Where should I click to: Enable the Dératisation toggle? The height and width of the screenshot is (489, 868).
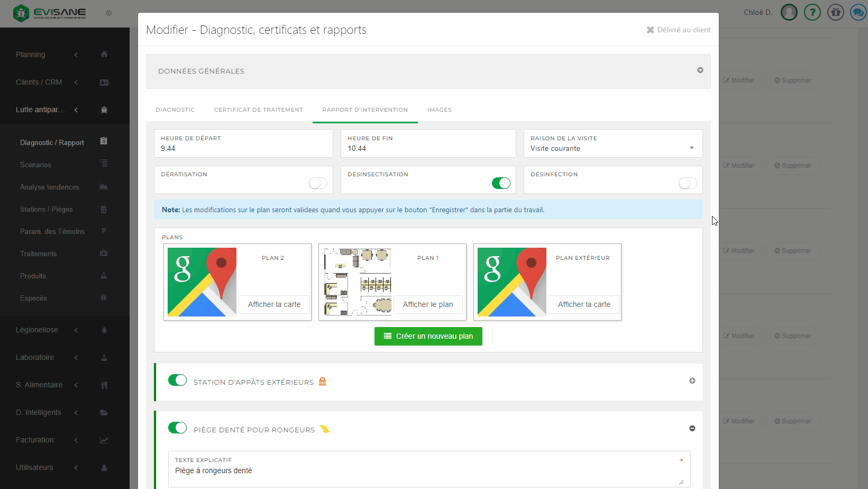click(318, 183)
